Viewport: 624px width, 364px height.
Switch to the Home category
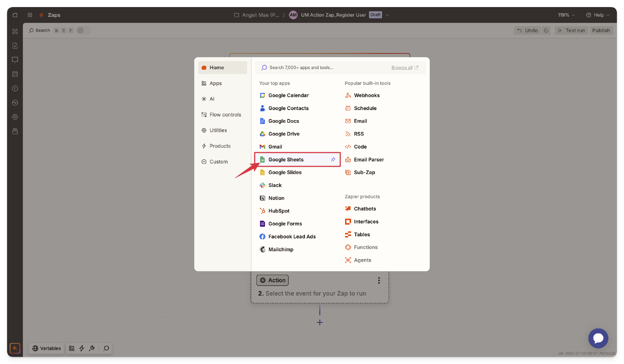tap(222, 68)
